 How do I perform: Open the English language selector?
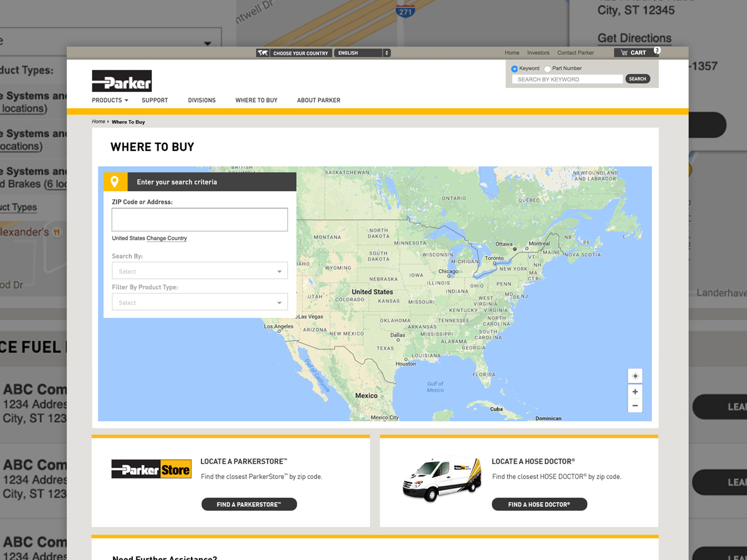point(363,53)
